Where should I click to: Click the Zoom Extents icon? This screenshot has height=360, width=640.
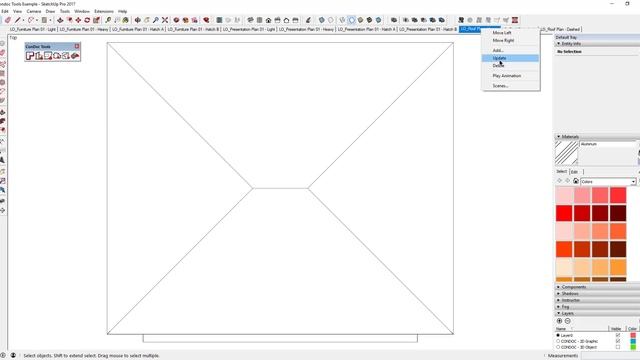pyautogui.click(x=165, y=20)
